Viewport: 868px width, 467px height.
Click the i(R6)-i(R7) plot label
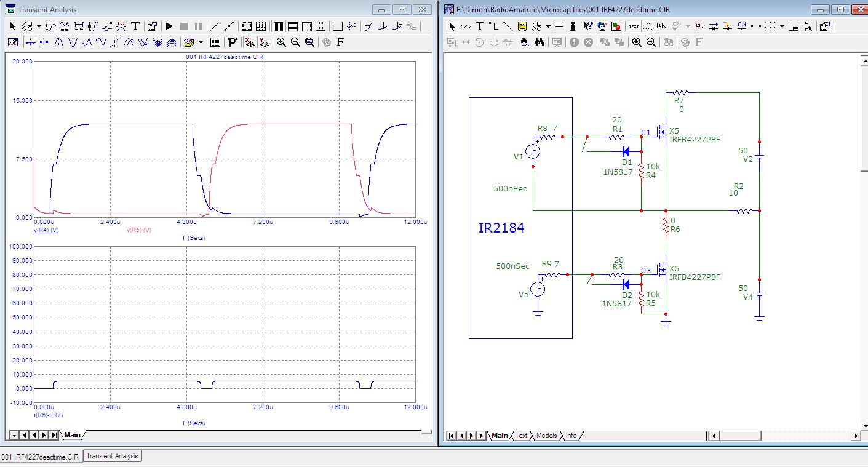pyautogui.click(x=48, y=416)
